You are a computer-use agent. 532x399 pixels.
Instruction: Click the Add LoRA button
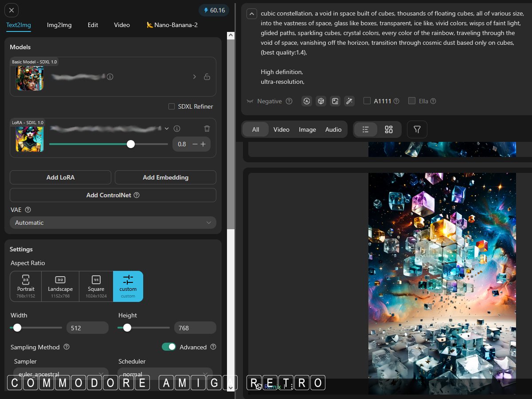coord(60,177)
